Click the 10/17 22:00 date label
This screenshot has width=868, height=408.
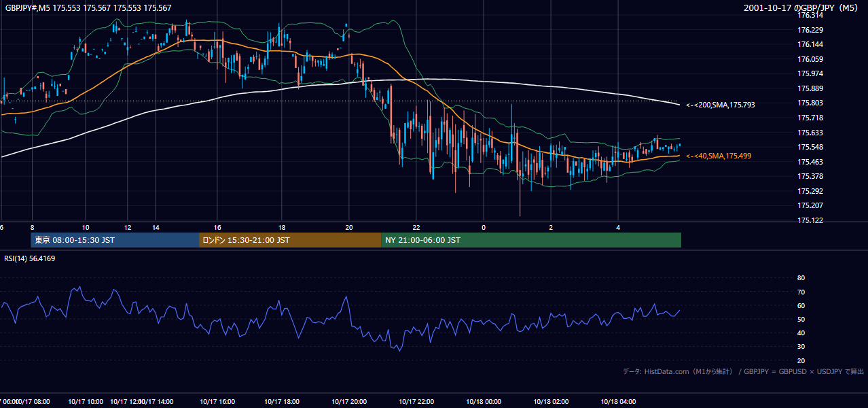(x=416, y=402)
